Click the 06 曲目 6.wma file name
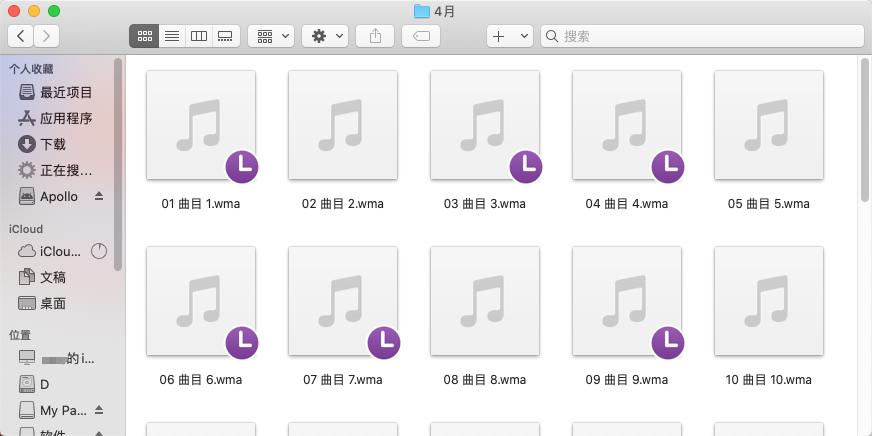The height and width of the screenshot is (436, 872). [x=201, y=380]
